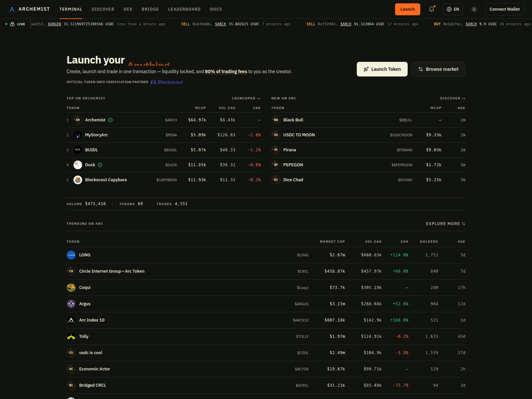Open the Bridge tab
Screen dimensions: 532x399
[x=150, y=9]
